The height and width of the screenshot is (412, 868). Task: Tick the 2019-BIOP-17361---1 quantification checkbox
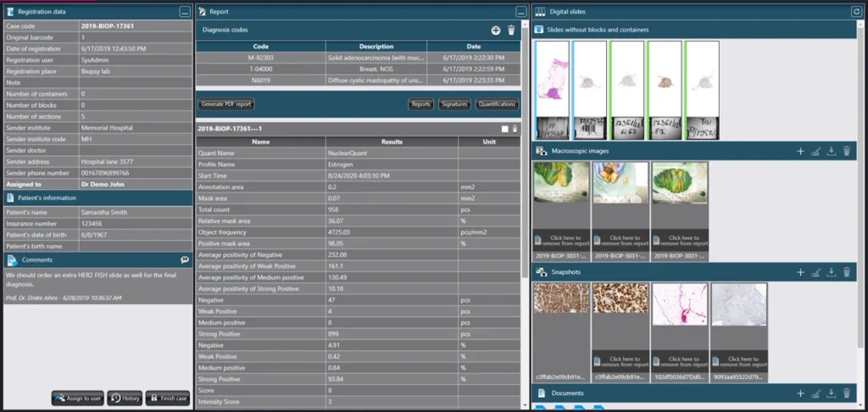click(x=504, y=129)
